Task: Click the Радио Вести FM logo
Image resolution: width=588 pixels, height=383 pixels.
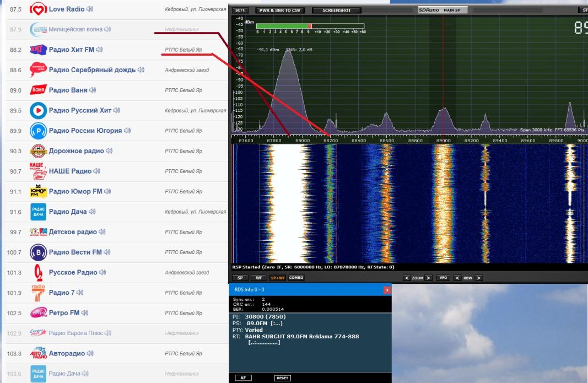Action: [x=38, y=252]
